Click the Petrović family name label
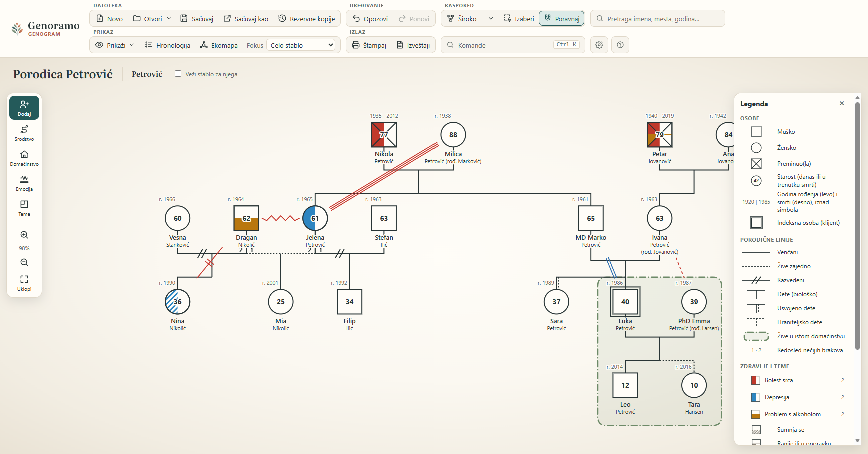Screen dimensions: 868x454 click(147, 74)
